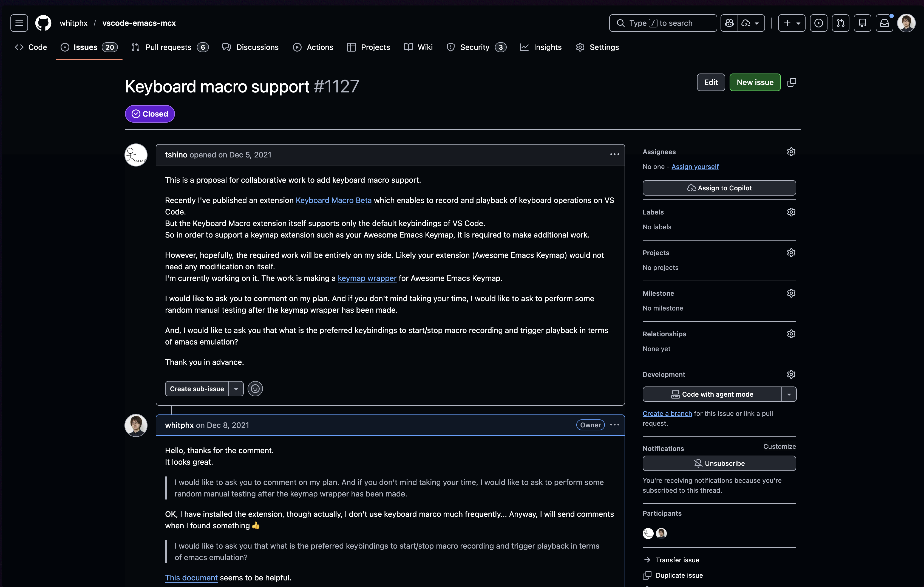View tshino's avatar beside the first comment

136,155
